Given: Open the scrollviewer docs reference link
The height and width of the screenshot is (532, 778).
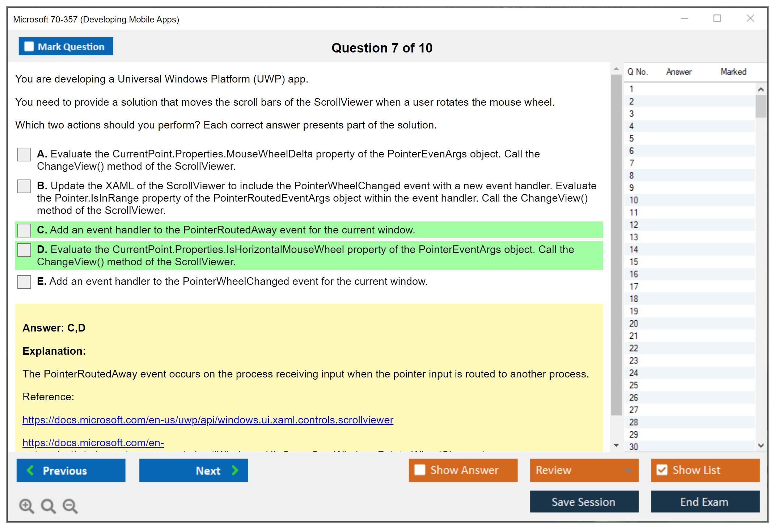Looking at the screenshot, I should click(208, 420).
